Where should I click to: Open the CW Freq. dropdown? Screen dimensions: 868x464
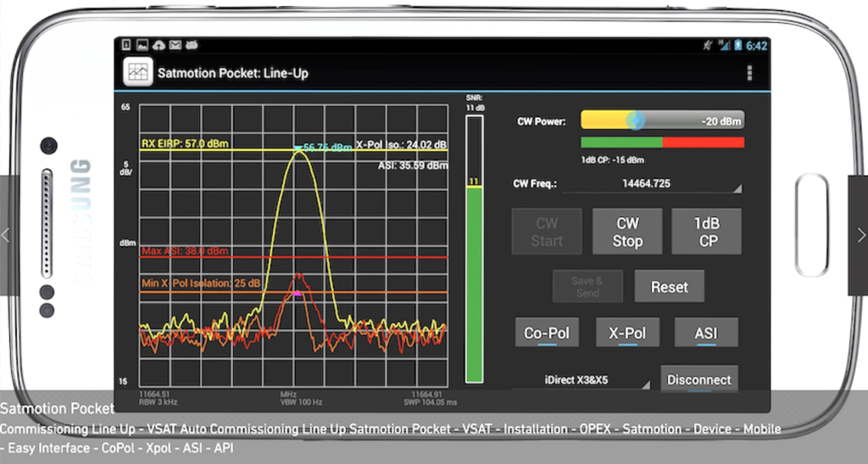click(x=652, y=184)
